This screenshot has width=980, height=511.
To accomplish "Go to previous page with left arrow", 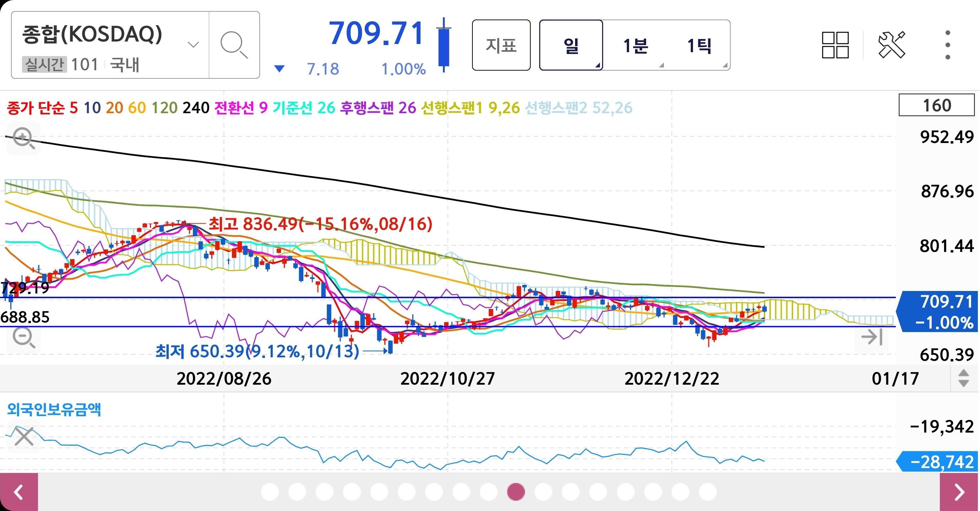I will coord(18,492).
